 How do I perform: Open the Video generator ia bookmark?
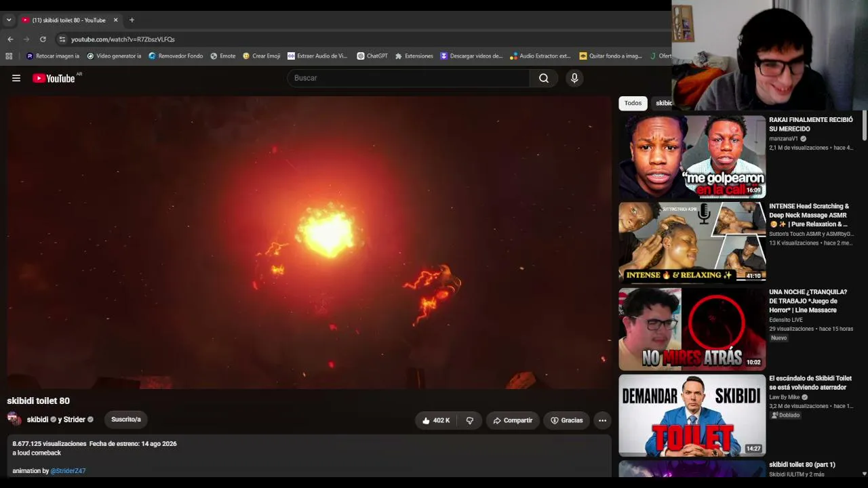click(114, 56)
